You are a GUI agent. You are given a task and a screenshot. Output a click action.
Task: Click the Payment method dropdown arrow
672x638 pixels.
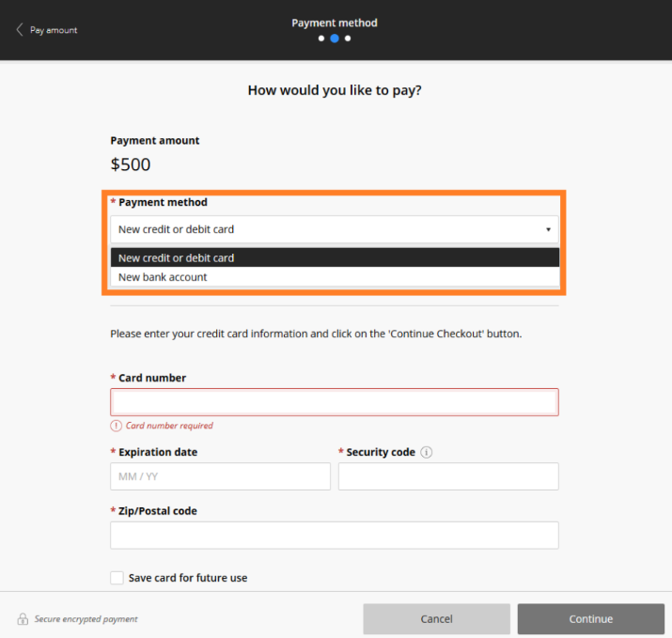(x=548, y=229)
